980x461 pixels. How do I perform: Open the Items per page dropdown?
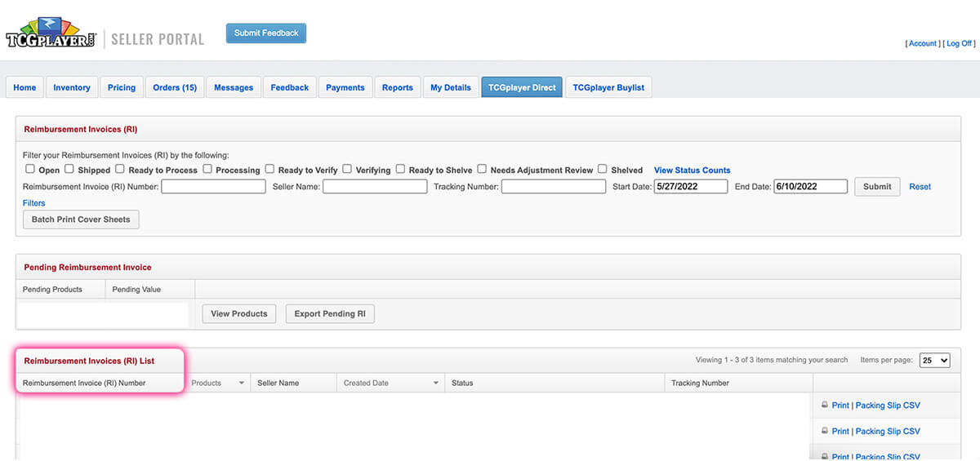tap(934, 360)
